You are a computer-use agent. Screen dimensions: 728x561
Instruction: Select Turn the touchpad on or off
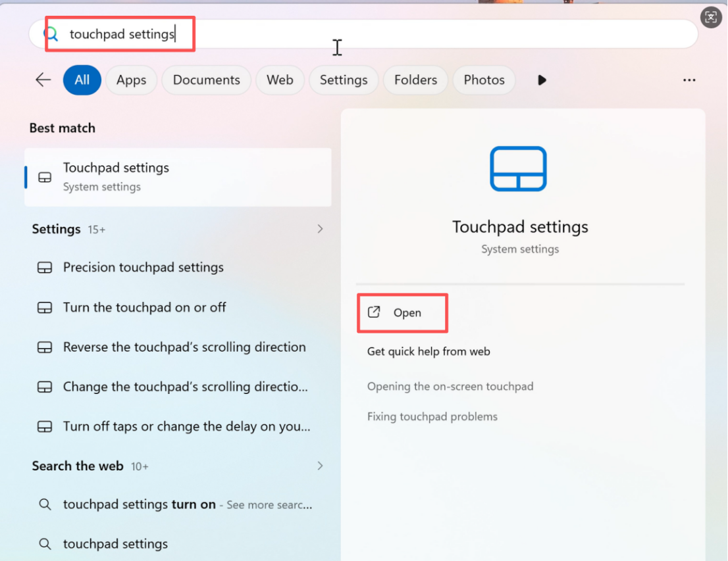click(x=144, y=307)
